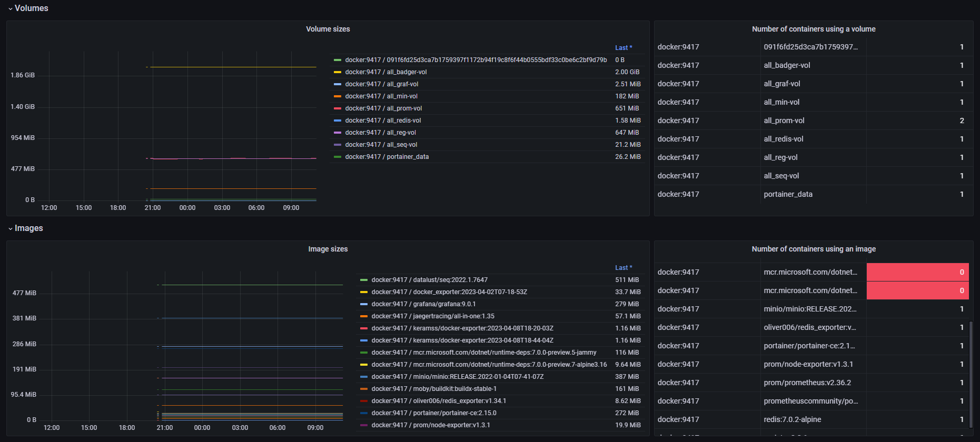The height and width of the screenshot is (442, 980).
Task: Click color swatch for all_reg-vol legend
Action: (x=338, y=133)
